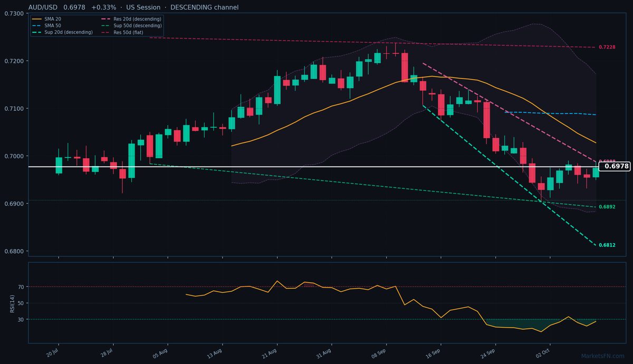
Task: Click the SMA 20 legend entry
Action: pyautogui.click(x=46, y=19)
